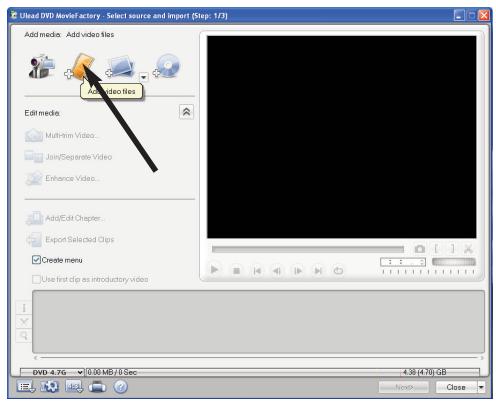Select Join/Separate Video option
Viewport: 496px width, 404px height.
(69, 157)
